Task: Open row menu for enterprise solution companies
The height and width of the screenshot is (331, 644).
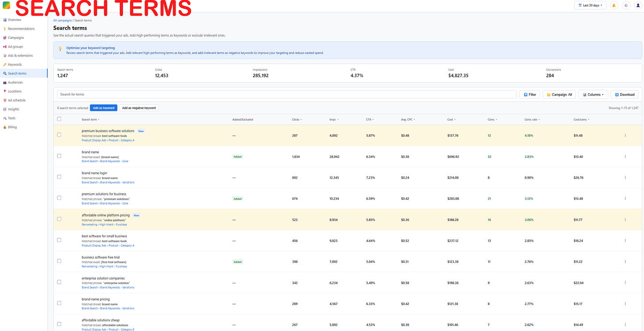Action: [x=625, y=283]
